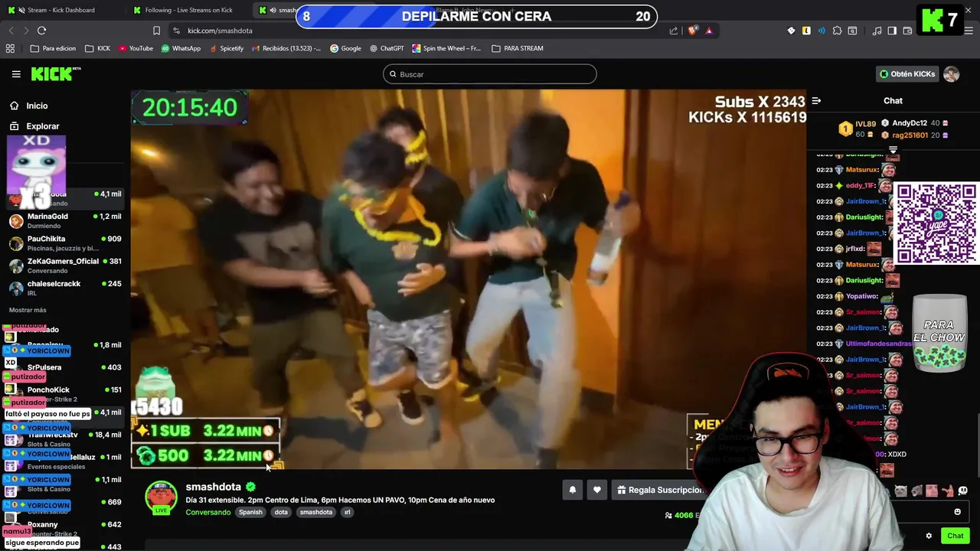This screenshot has width=980, height=551.
Task: Bookmark this page using the bookmark icon
Action: tap(156, 31)
